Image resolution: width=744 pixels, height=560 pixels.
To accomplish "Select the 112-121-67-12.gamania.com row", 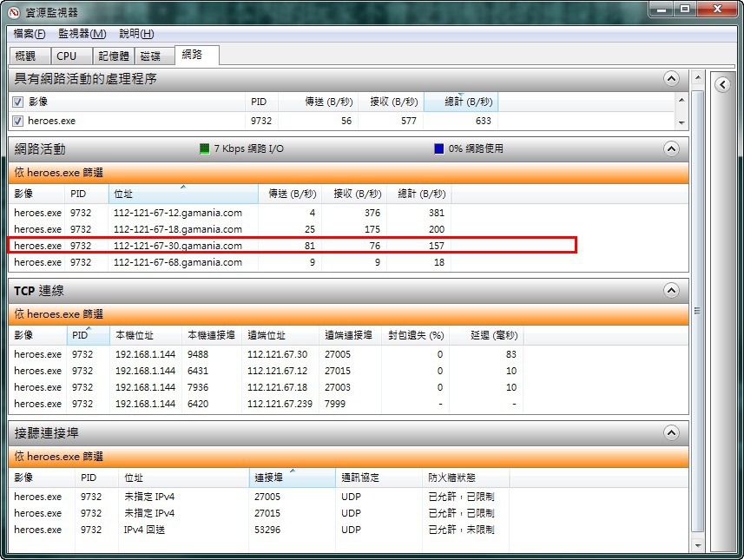I will (230, 213).
